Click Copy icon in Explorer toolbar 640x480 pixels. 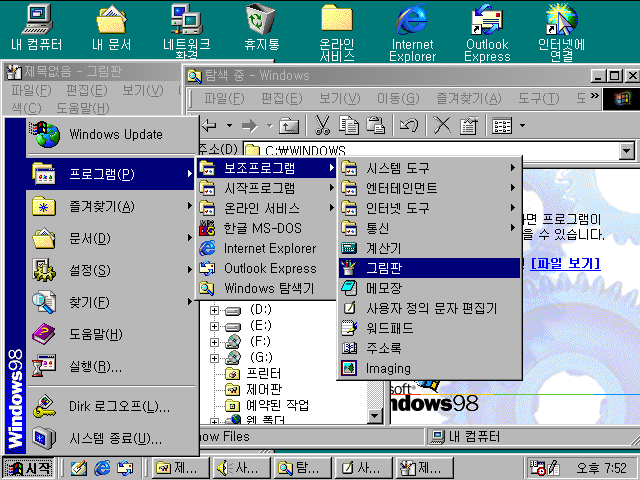349,125
